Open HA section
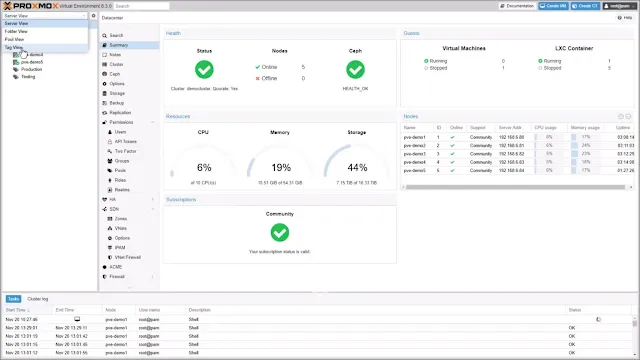640x360 pixels. pyautogui.click(x=129, y=200)
